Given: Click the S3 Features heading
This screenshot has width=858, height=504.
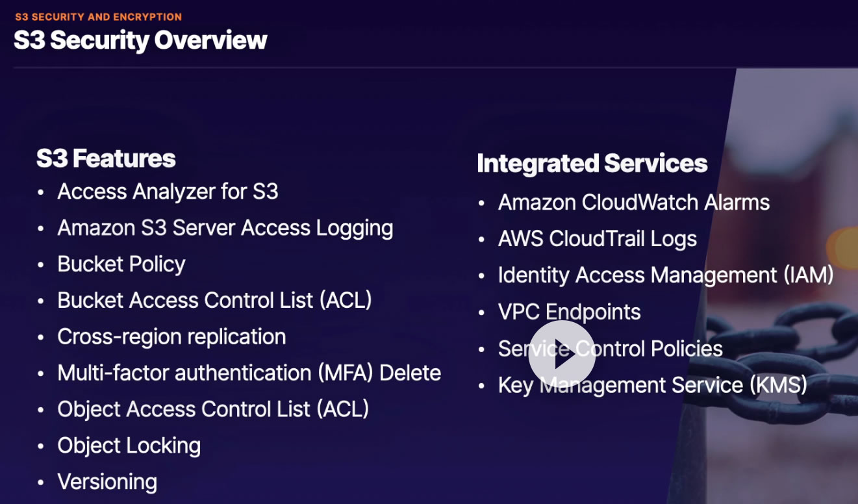Looking at the screenshot, I should tap(106, 158).
